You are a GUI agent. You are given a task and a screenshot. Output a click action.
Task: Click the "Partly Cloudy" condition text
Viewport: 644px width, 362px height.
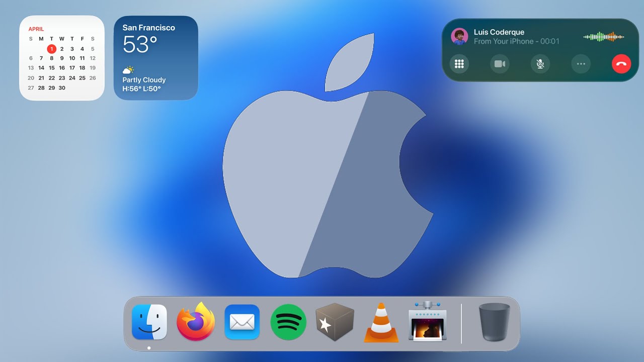pos(144,80)
